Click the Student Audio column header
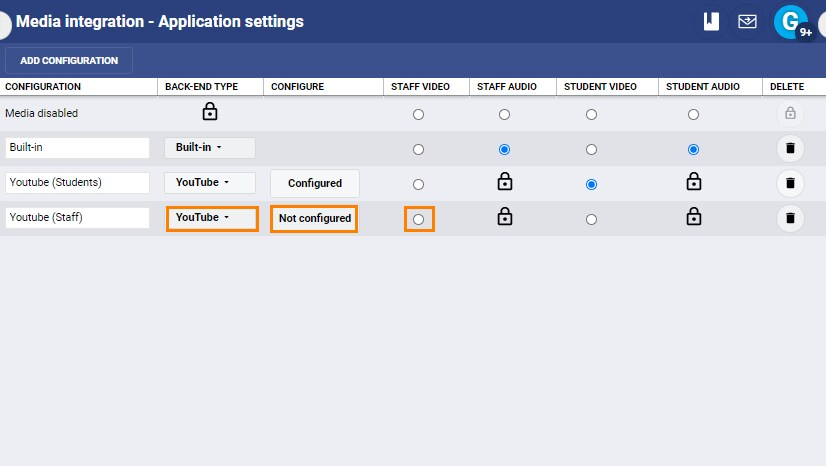 [702, 86]
